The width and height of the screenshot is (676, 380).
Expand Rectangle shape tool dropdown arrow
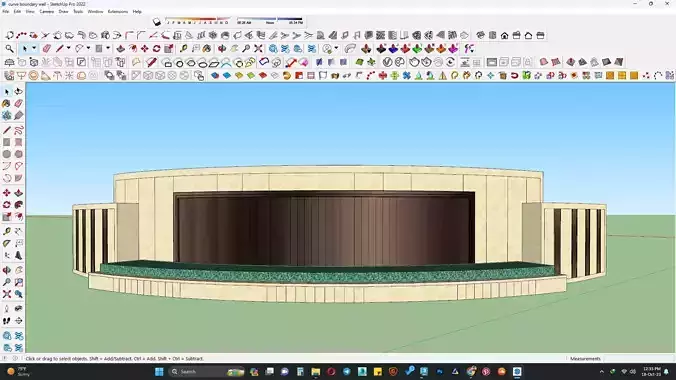[108, 49]
